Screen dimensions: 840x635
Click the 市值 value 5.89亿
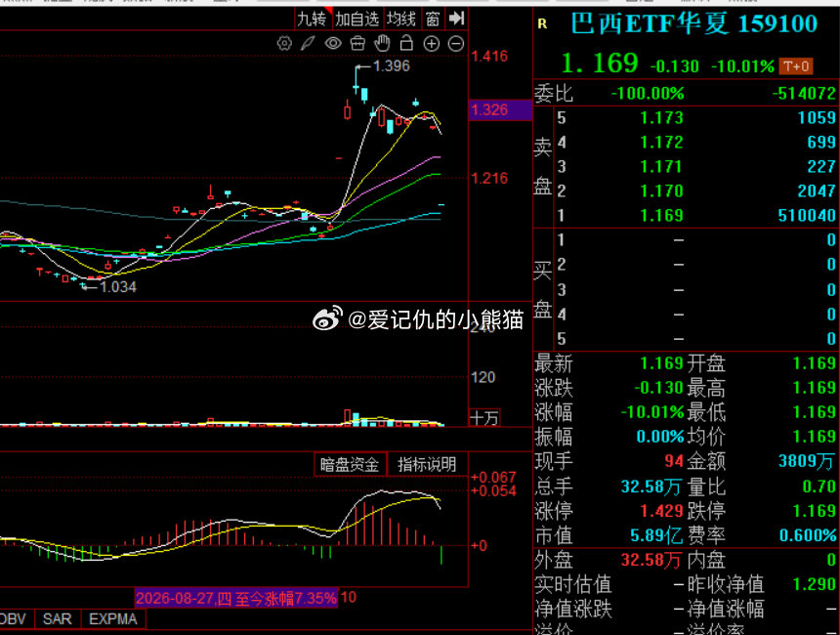pos(655,535)
